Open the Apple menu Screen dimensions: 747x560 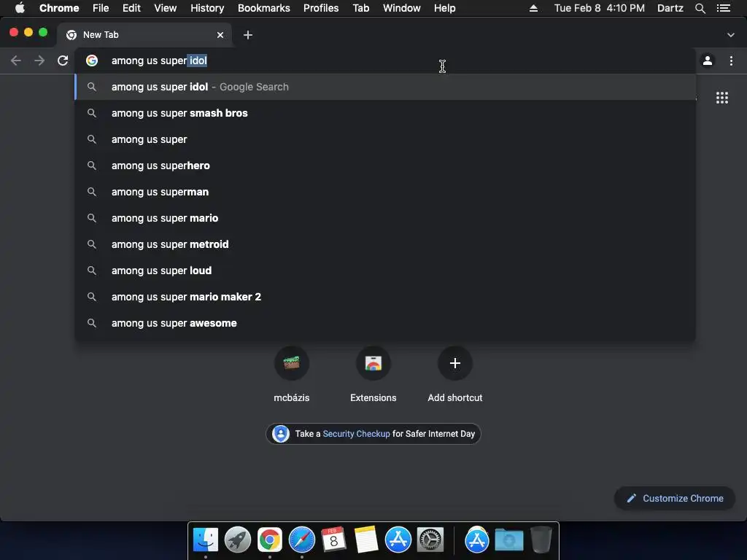[x=20, y=8]
